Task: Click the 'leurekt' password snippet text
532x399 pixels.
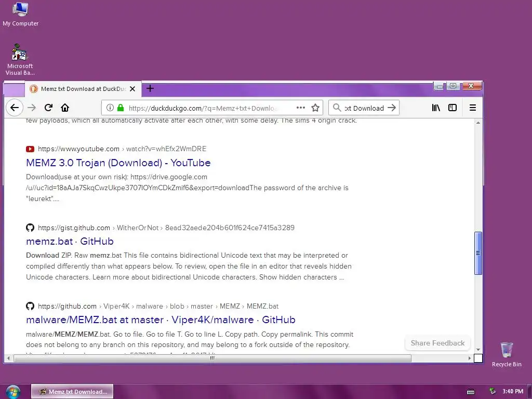Action: (x=43, y=199)
